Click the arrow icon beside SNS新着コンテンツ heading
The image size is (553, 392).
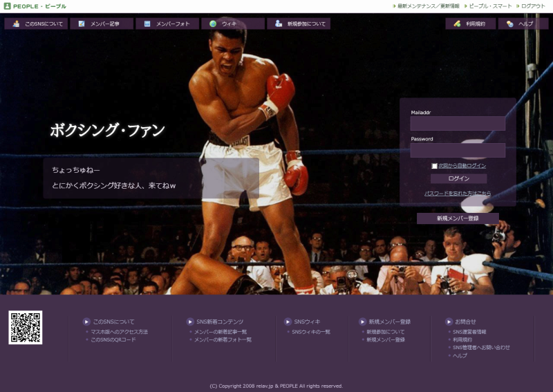(x=190, y=321)
